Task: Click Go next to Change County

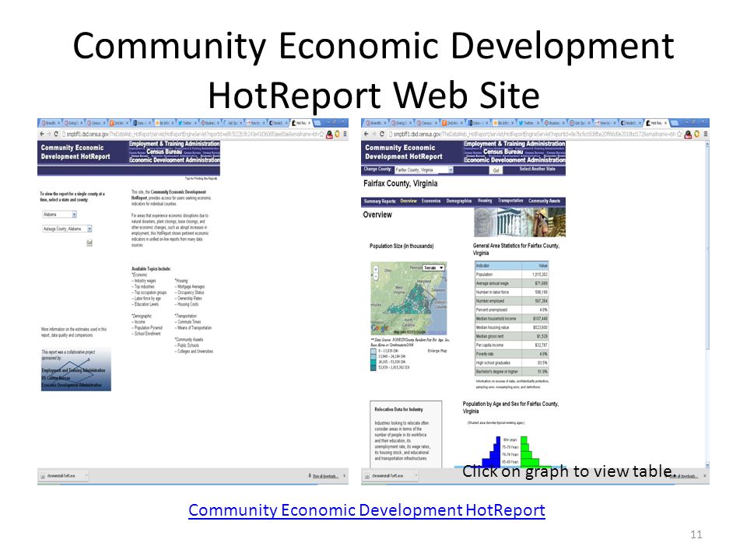Action: pyautogui.click(x=496, y=170)
